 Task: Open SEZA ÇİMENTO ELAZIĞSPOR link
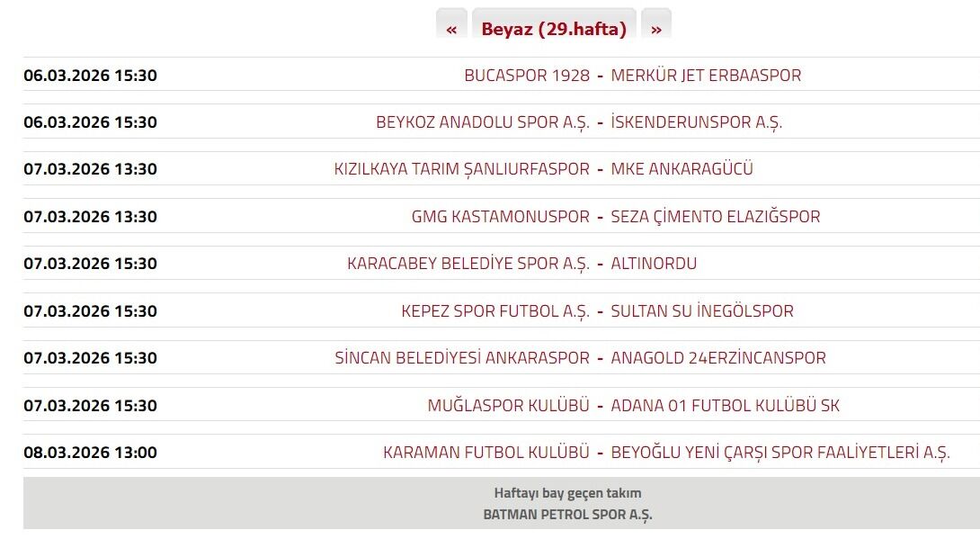(716, 217)
